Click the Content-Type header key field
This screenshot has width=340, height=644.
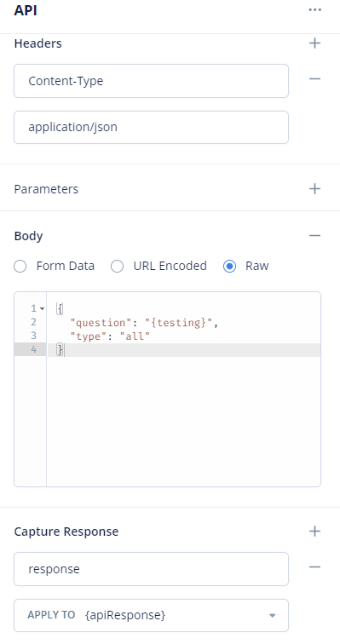pyautogui.click(x=151, y=81)
